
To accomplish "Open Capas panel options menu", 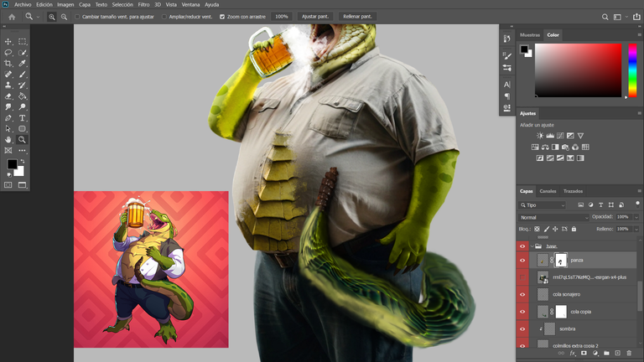I will point(639,191).
